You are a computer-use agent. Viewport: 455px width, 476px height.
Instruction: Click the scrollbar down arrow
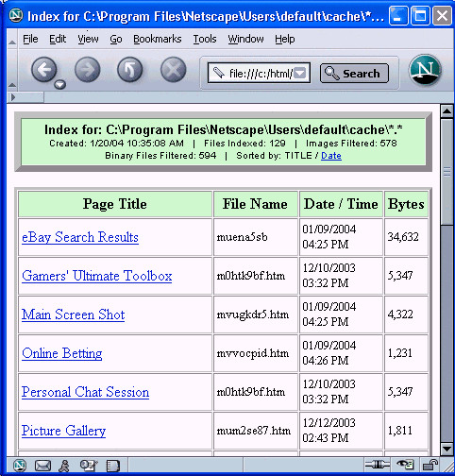pyautogui.click(x=447, y=449)
